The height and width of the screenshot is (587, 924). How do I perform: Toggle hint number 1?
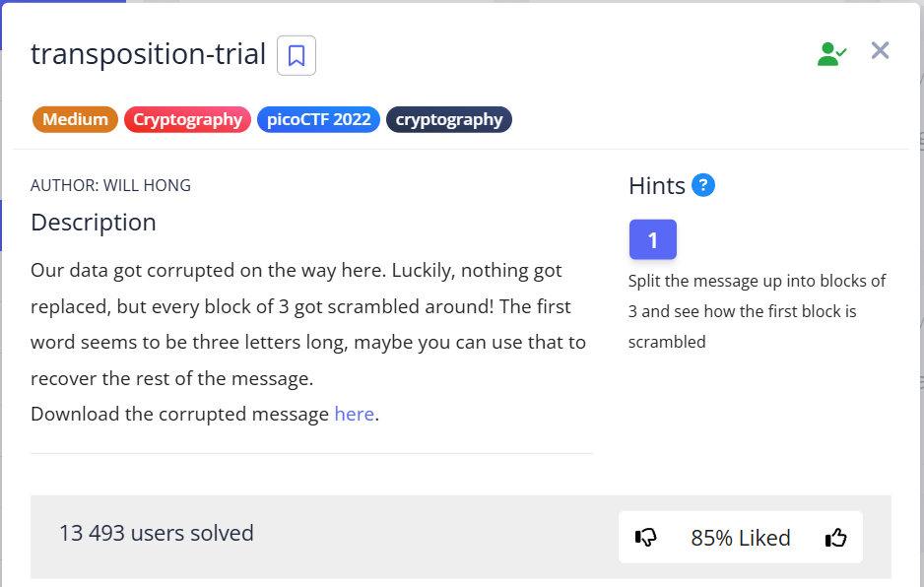point(652,239)
